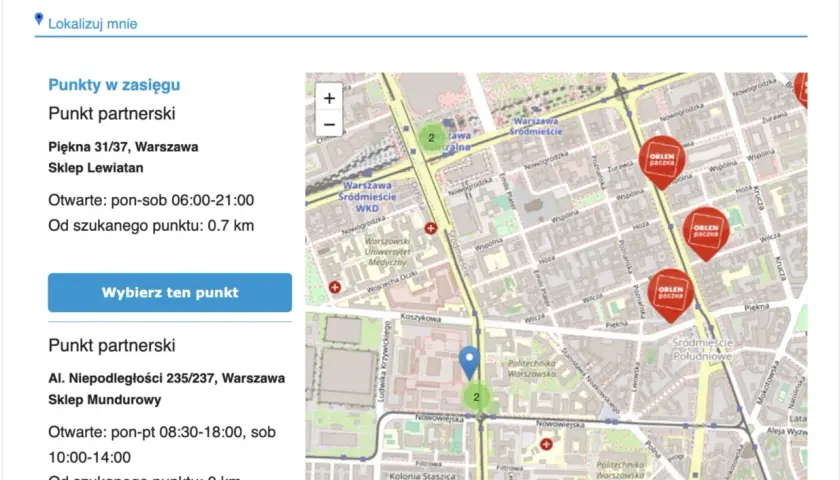Click the Sklep Lewiatan name
Image resolution: width=840 pixels, height=480 pixels.
96,168
